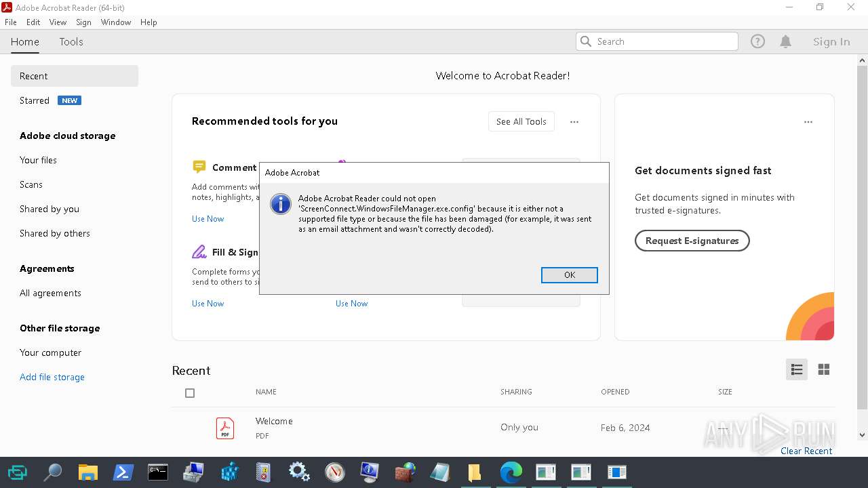Screen dimensions: 868x488
Task: Open the system info monitor taskbar icon
Action: (370, 472)
